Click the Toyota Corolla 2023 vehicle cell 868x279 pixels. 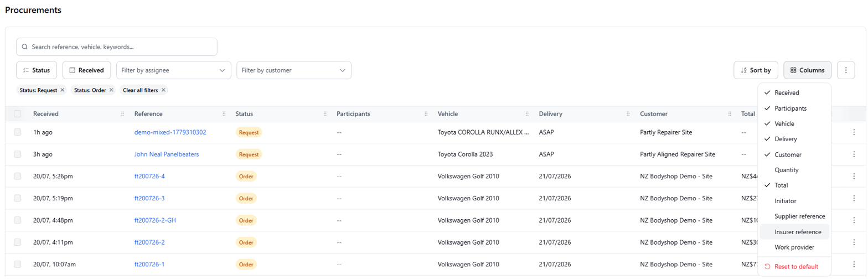point(465,154)
